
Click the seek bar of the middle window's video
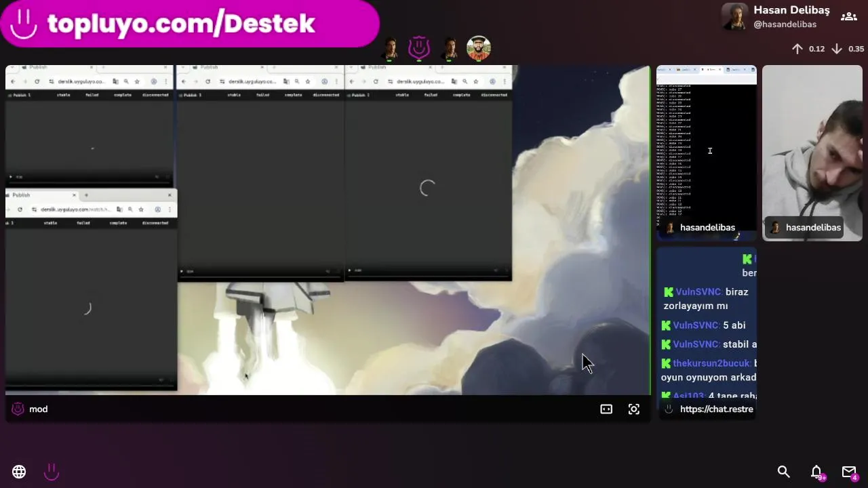(x=260, y=277)
